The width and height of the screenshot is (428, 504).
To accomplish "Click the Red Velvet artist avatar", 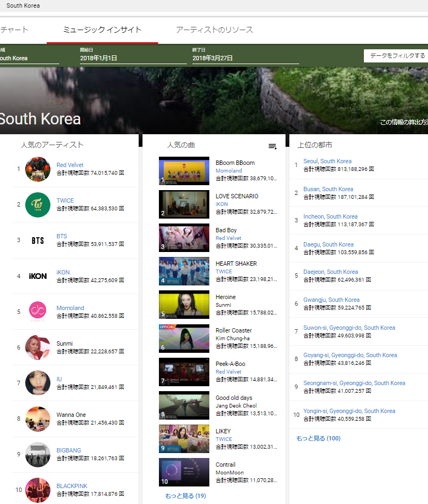I will [x=38, y=169].
